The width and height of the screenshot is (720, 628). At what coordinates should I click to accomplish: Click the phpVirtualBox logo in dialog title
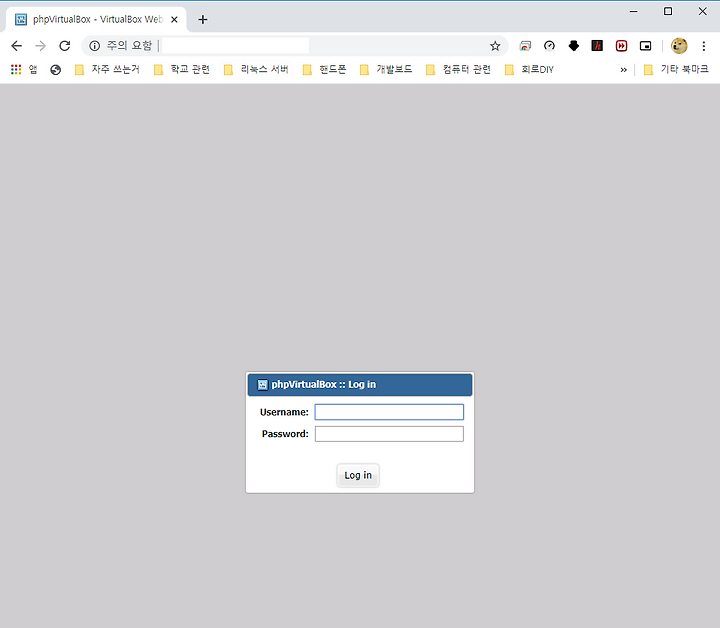(262, 385)
